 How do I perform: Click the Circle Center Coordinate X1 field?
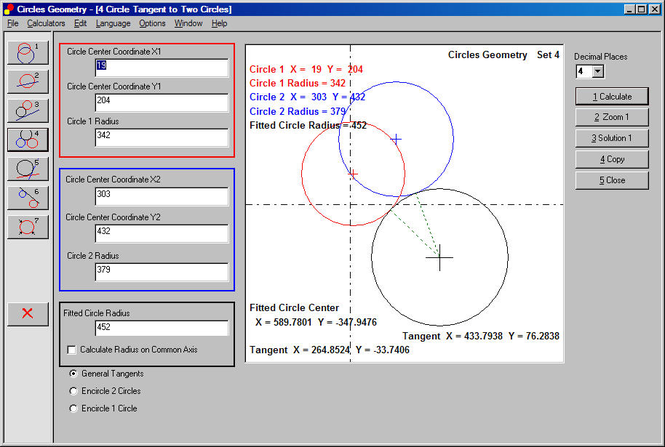(162, 68)
